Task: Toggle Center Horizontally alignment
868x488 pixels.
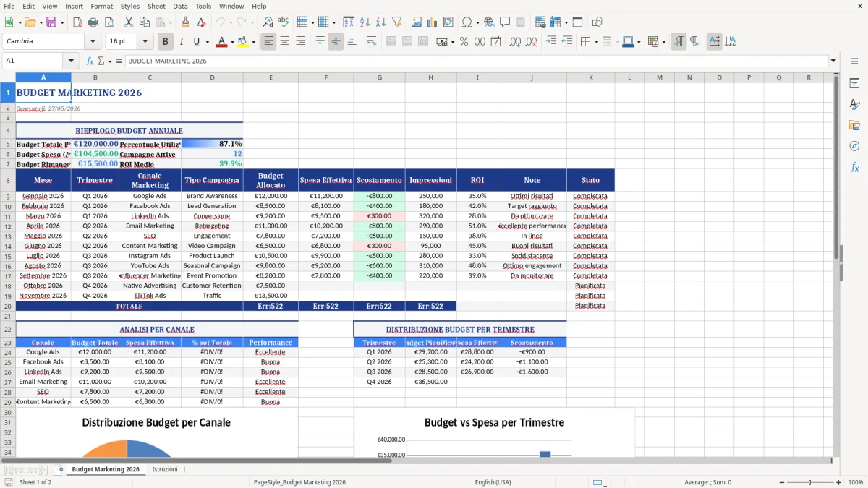Action: 285,42
